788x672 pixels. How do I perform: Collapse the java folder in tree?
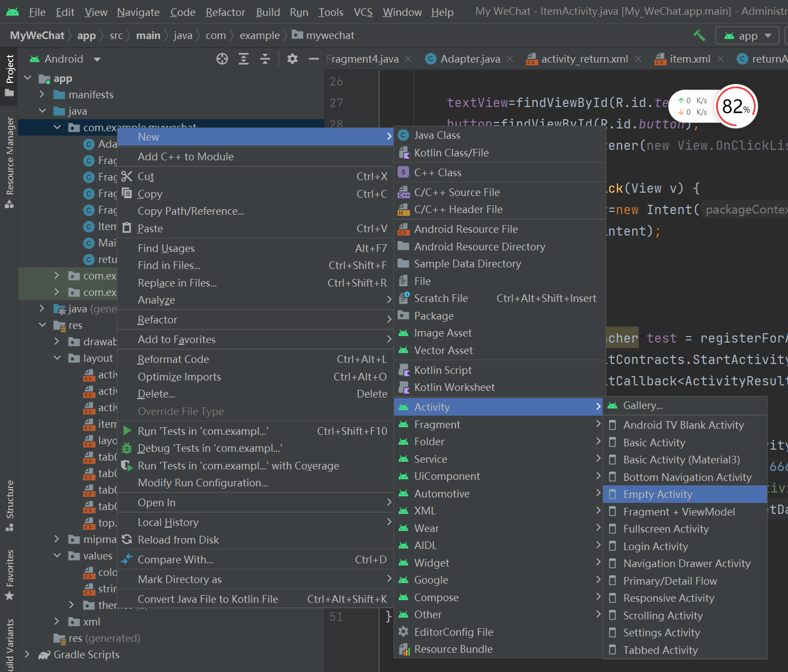tap(42, 111)
